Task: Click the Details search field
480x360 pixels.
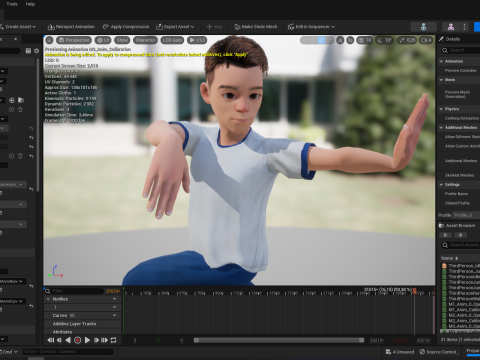Action: pos(461,50)
